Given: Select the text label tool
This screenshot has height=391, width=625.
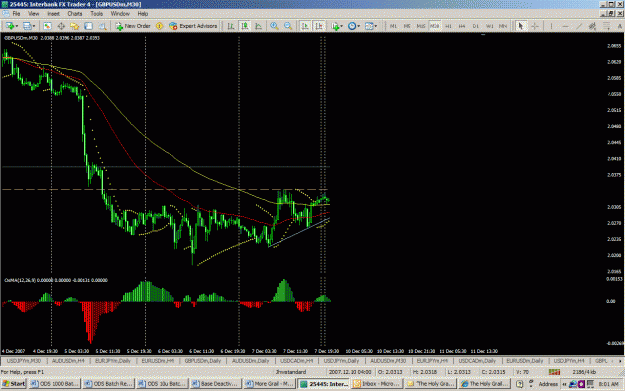Looking at the screenshot, I should point(620,26).
